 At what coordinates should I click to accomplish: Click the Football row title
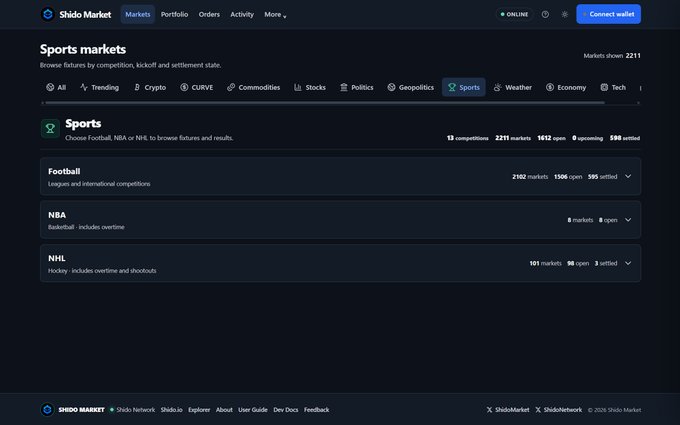coord(64,171)
